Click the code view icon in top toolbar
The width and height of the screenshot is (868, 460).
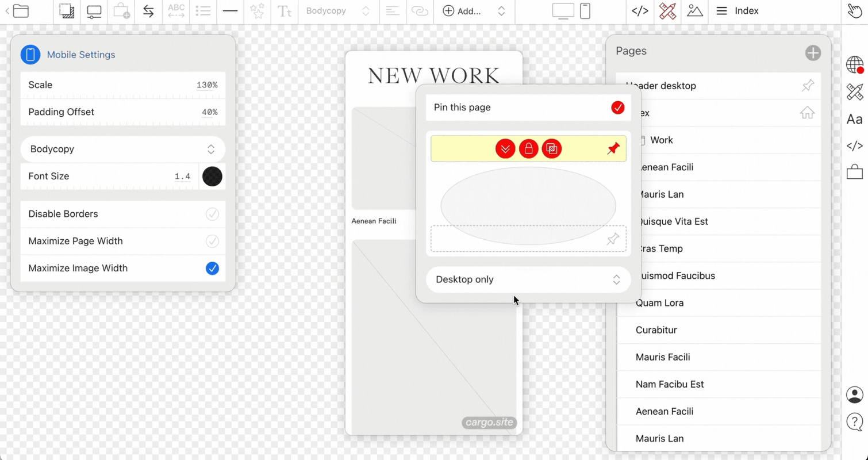coord(640,11)
